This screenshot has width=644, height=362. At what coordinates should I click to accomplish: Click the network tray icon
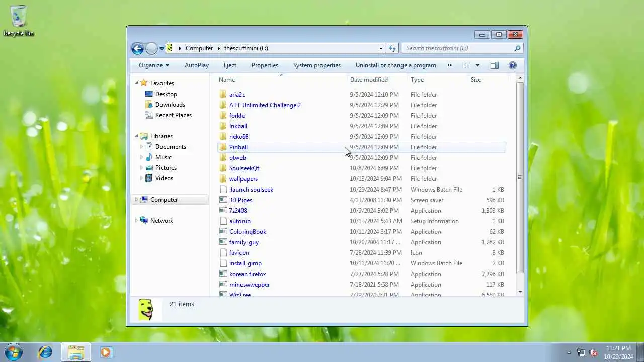[581, 353]
